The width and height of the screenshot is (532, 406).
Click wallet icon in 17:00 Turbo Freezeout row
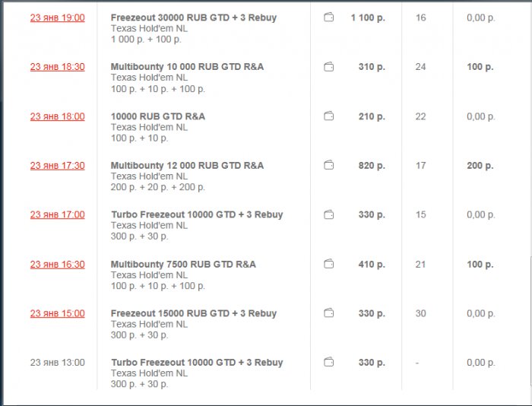click(x=329, y=214)
